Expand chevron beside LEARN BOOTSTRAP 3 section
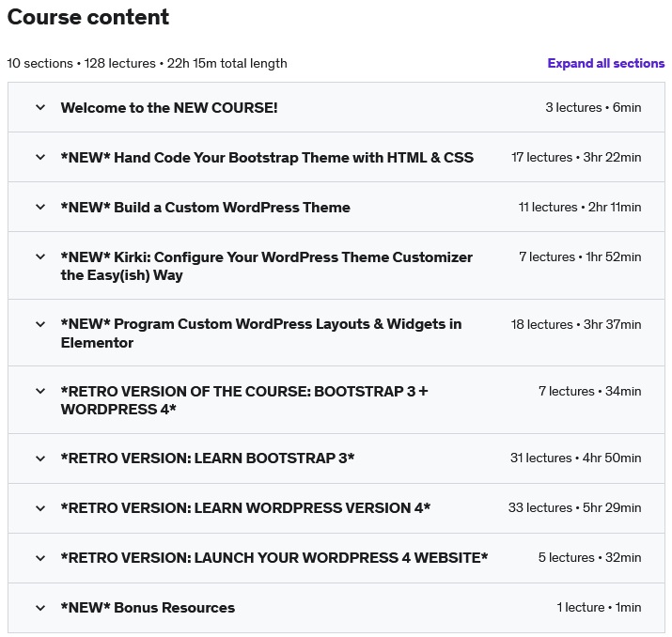Image resolution: width=672 pixels, height=637 pixels. pos(40,458)
